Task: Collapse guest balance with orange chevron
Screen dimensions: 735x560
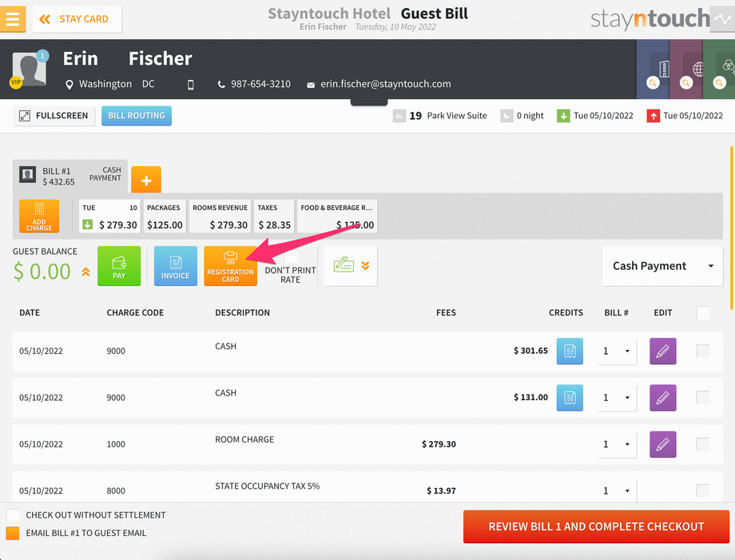Action: point(85,272)
